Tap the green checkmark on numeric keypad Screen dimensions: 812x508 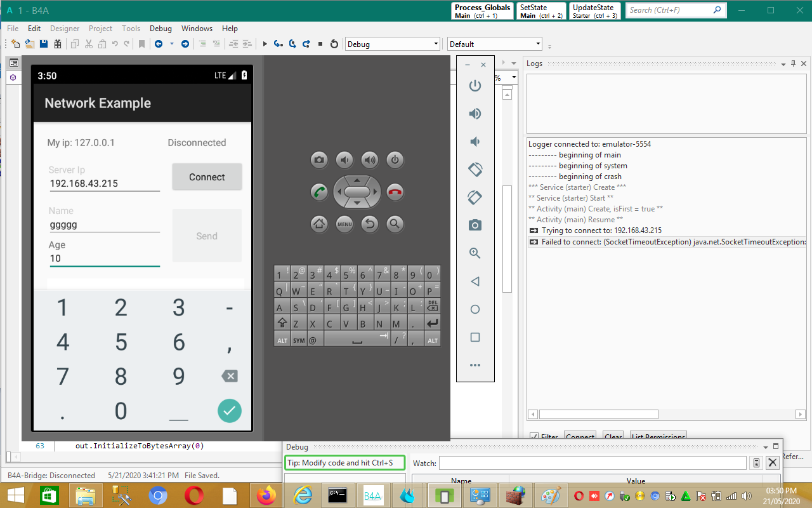pyautogui.click(x=230, y=411)
